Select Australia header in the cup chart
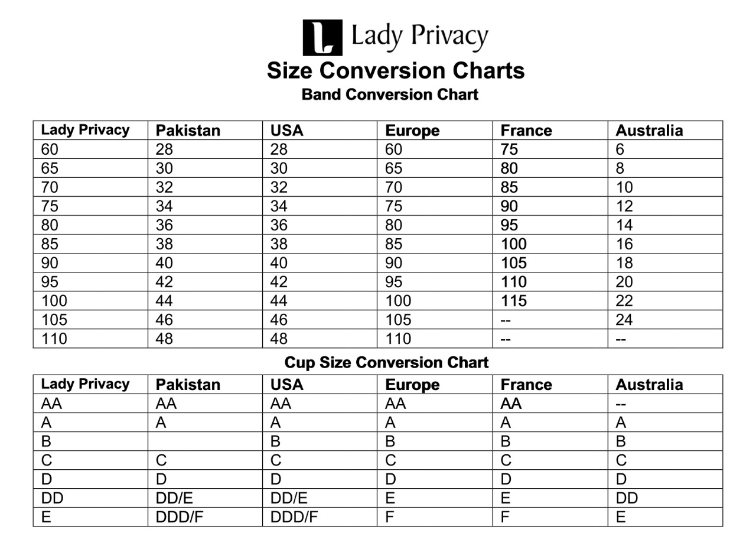This screenshot has height=546, width=756. pos(649,385)
